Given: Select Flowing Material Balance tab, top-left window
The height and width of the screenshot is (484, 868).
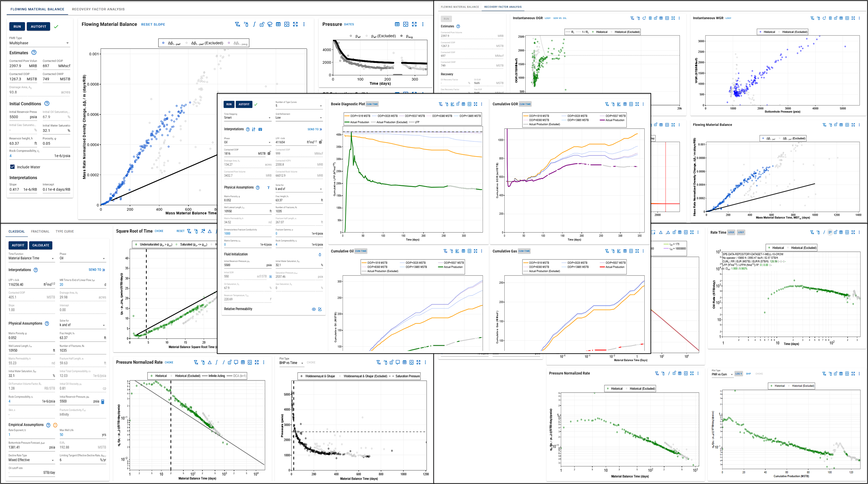Looking at the screenshot, I should coord(37,9).
